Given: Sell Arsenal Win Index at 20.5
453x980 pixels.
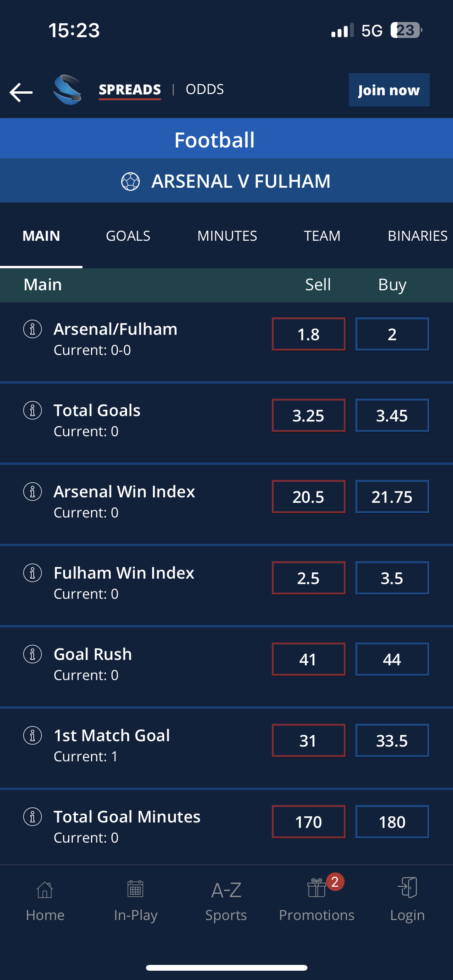Looking at the screenshot, I should [308, 497].
